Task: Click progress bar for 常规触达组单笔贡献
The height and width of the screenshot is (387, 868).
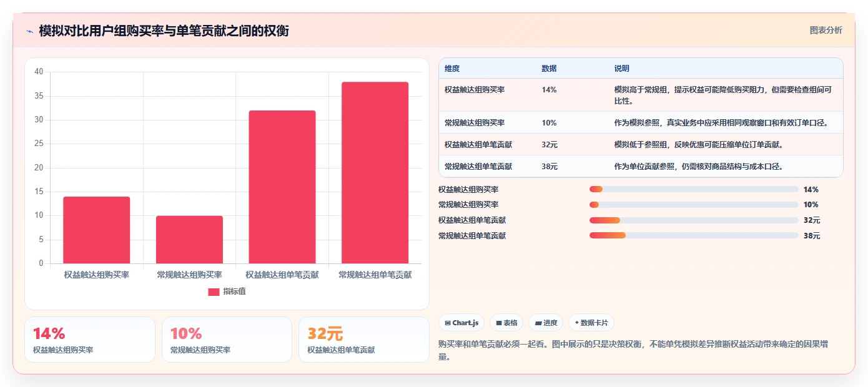Action: pos(694,235)
